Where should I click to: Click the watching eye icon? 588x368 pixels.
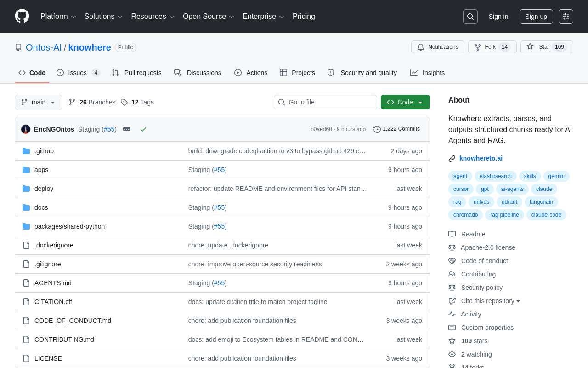(x=452, y=354)
